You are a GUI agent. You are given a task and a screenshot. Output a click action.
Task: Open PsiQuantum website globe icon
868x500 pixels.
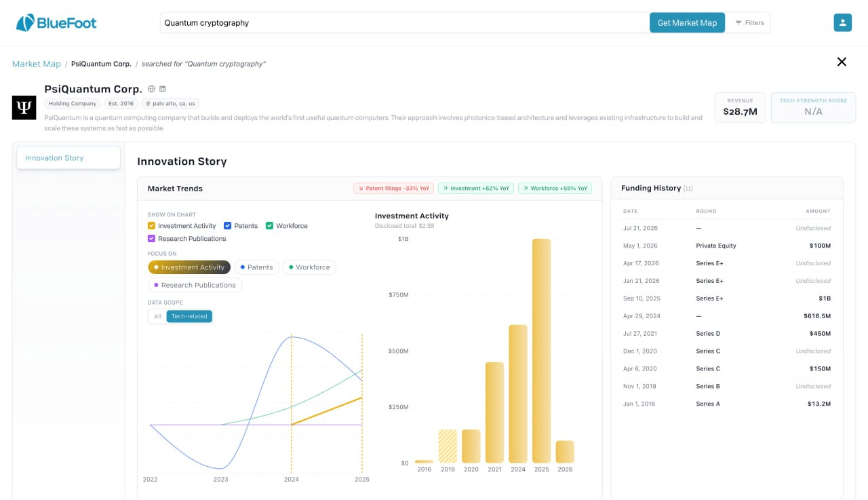click(151, 89)
